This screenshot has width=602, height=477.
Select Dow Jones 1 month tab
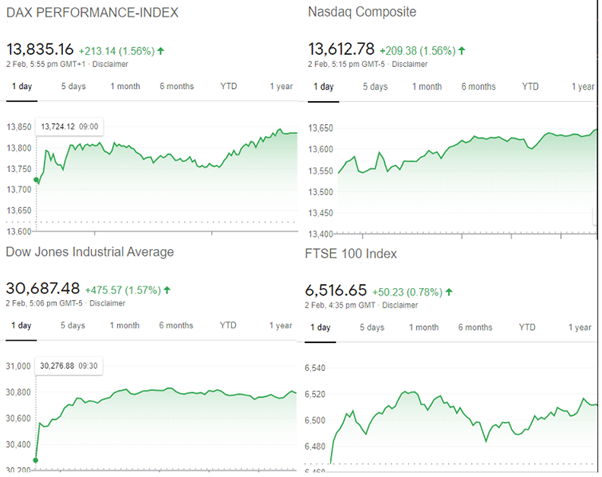[x=125, y=325]
